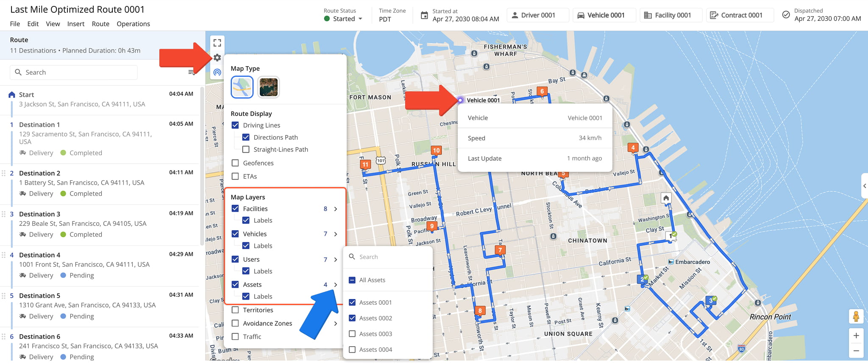
Task: Click map stop marker 4
Action: pos(633,148)
